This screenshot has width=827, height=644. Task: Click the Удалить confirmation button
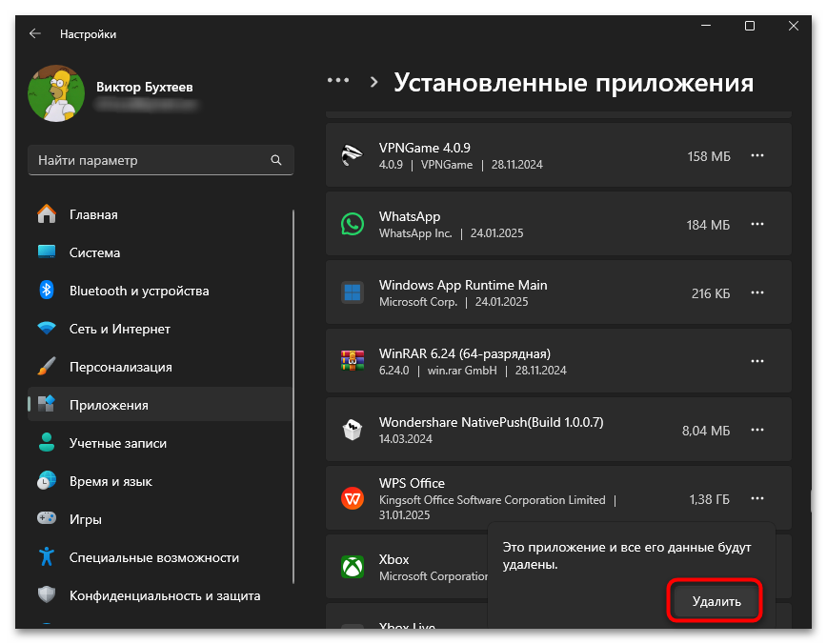[x=715, y=600]
